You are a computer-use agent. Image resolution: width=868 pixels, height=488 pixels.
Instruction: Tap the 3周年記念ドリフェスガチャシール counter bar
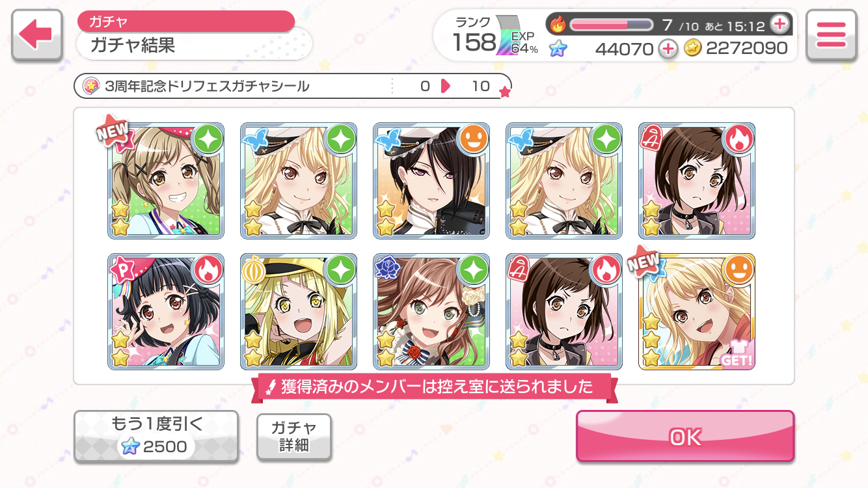[293, 86]
